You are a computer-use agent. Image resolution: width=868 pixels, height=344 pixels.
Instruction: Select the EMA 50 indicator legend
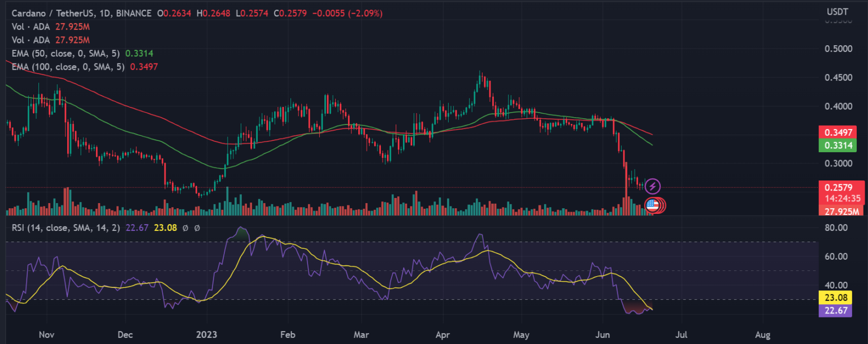click(x=82, y=53)
